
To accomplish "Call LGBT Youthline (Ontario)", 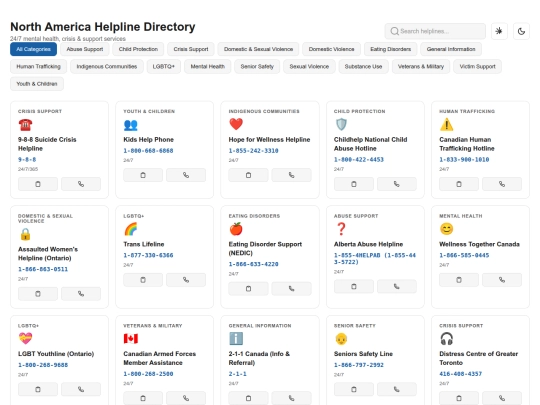I will point(81,389).
